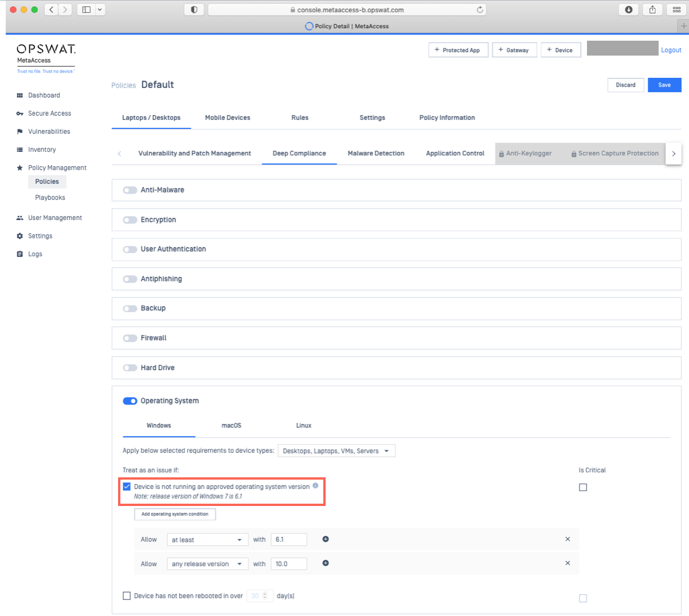Click the + Gateway button
Screen dimensions: 689x616
click(x=514, y=50)
